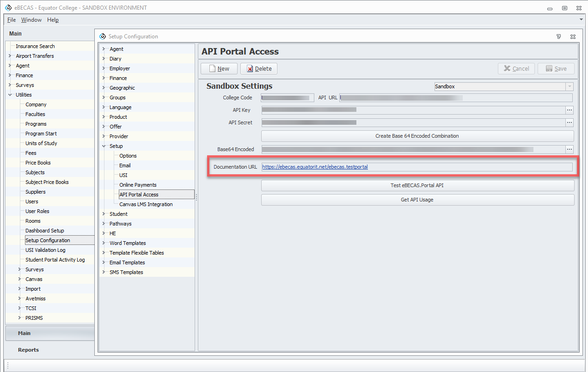Switch to the Reports navigation section

(x=29, y=350)
